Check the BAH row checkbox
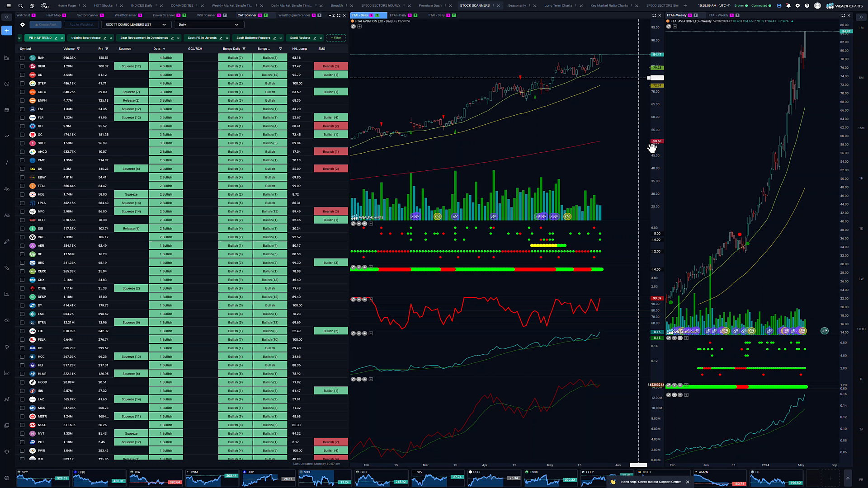The width and height of the screenshot is (868, 488). pyautogui.click(x=22, y=58)
